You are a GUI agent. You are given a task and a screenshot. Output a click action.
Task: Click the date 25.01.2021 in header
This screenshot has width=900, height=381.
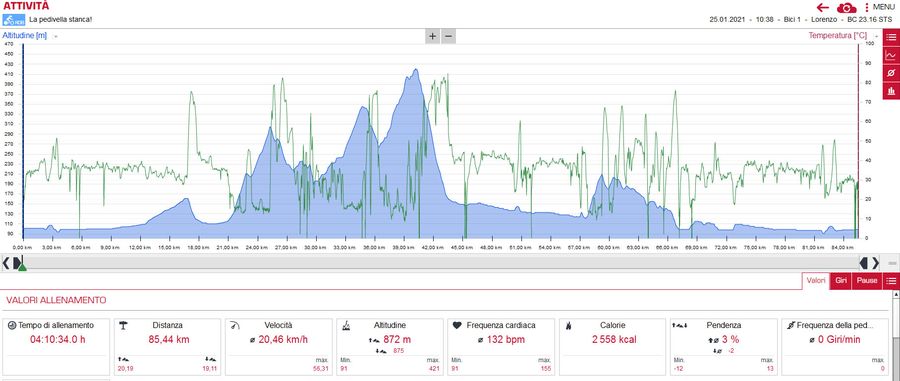click(727, 20)
